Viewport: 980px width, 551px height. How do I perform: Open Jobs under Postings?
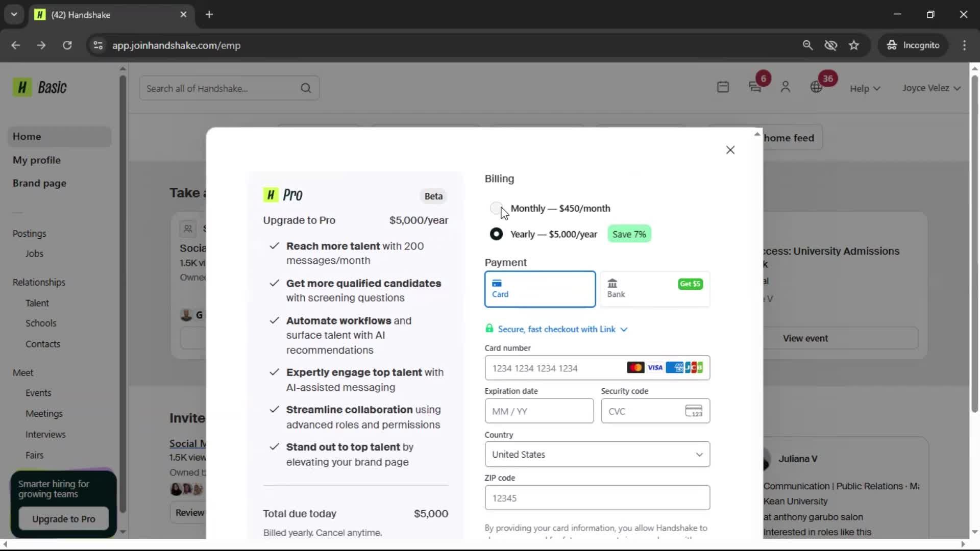[34, 254]
